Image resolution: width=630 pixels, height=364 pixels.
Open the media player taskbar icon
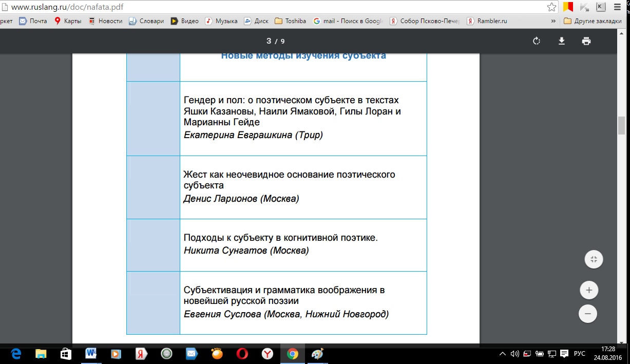tap(116, 354)
